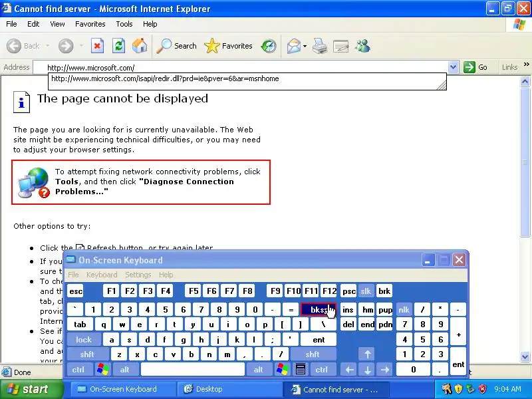Screen dimensions: 532x399
Task: Click the space bar key
Action: tap(193, 370)
